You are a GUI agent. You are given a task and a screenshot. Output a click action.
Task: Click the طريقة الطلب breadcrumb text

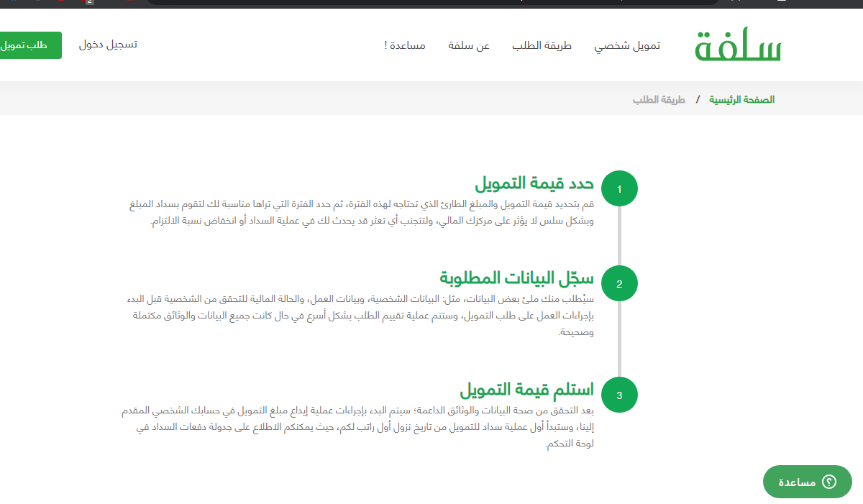tap(659, 100)
